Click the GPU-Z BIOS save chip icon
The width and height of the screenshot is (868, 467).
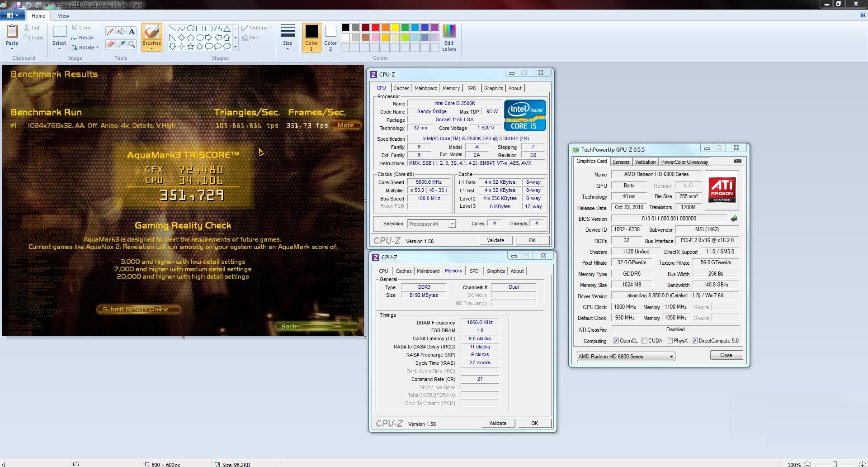[x=734, y=219]
